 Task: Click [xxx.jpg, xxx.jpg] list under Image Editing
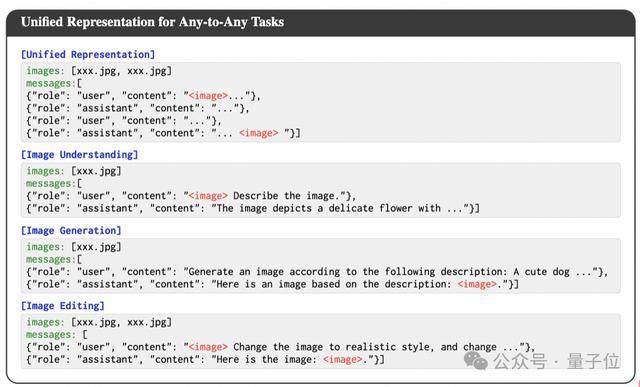coord(122,322)
